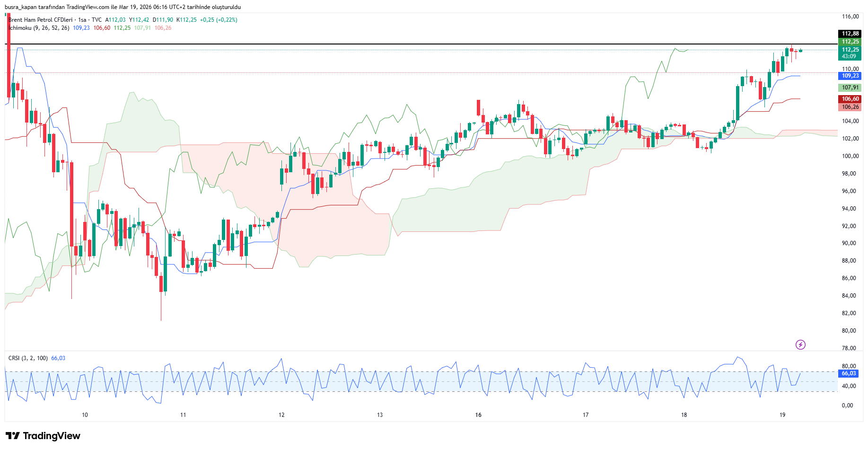Click date label 10 on time axis
The height and width of the screenshot is (450, 868).
[x=85, y=415]
